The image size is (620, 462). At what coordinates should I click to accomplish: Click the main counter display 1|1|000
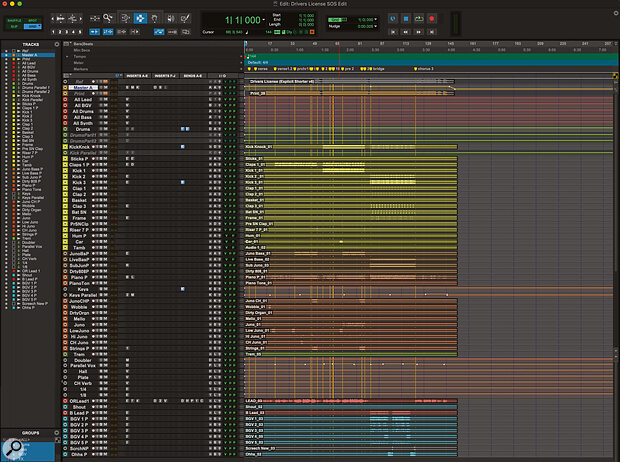click(x=242, y=20)
